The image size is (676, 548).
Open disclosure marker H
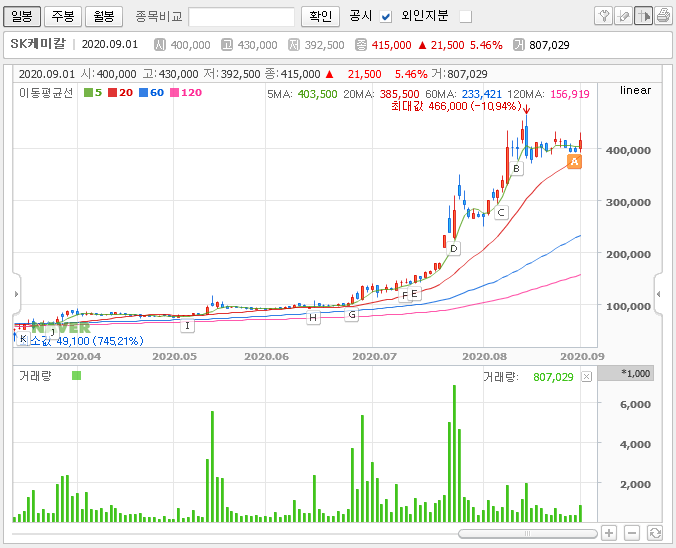[x=313, y=318]
